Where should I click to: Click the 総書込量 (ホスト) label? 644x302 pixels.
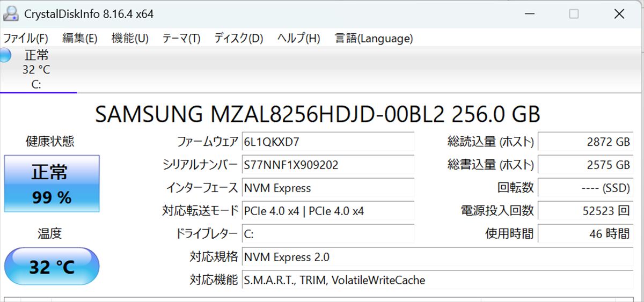(x=491, y=165)
